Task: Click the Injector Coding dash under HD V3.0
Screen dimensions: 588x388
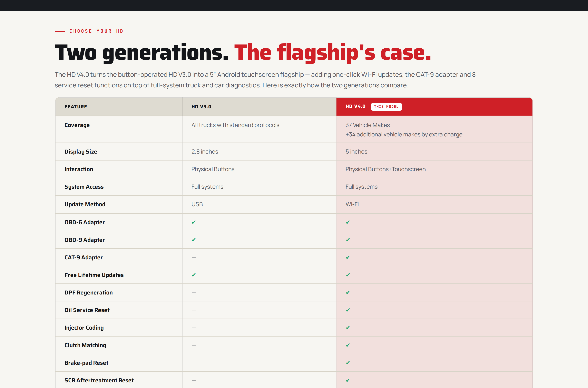Action: 194,328
